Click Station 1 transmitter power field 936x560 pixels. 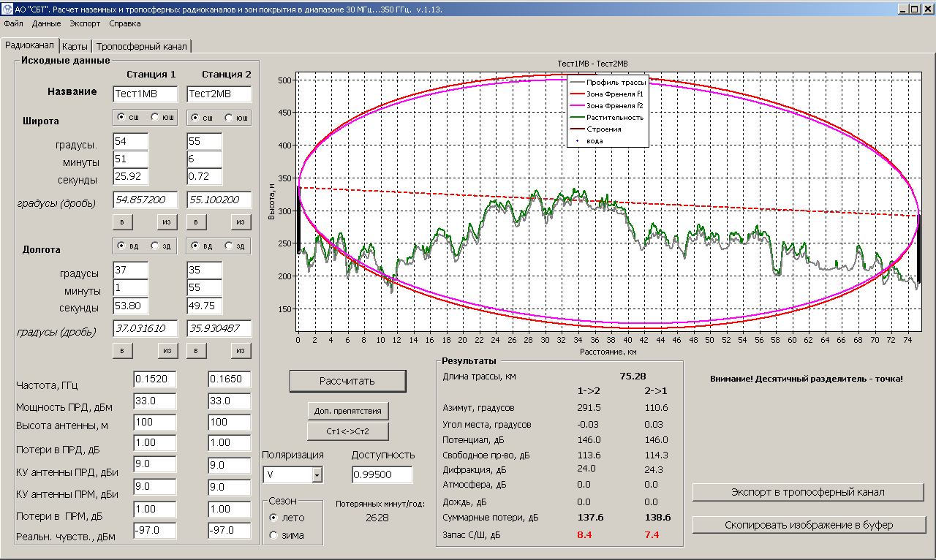155,401
